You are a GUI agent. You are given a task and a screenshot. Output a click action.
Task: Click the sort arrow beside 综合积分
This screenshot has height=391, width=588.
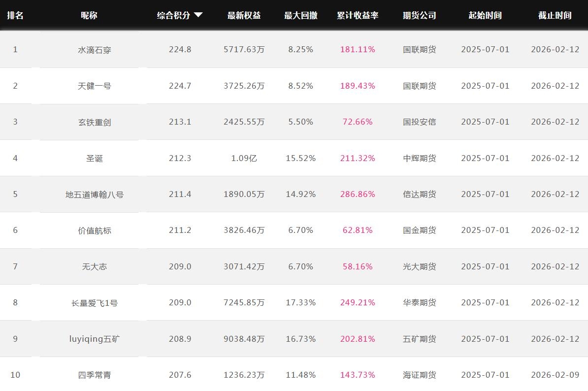(x=198, y=15)
